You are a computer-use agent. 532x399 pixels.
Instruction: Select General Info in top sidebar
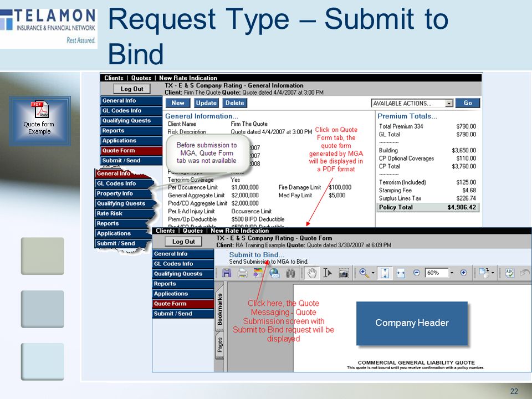pyautogui.click(x=131, y=101)
